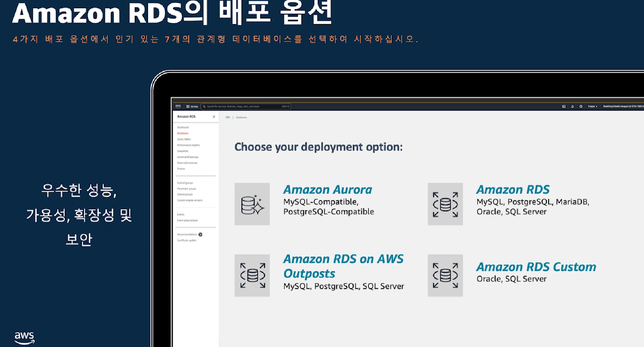Click the RDS breadcrumb link
The width and height of the screenshot is (644, 347).
(x=228, y=117)
